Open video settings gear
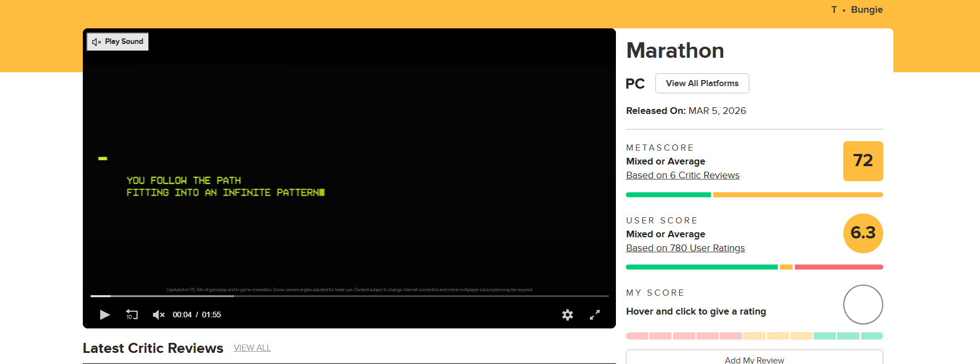 coord(568,315)
